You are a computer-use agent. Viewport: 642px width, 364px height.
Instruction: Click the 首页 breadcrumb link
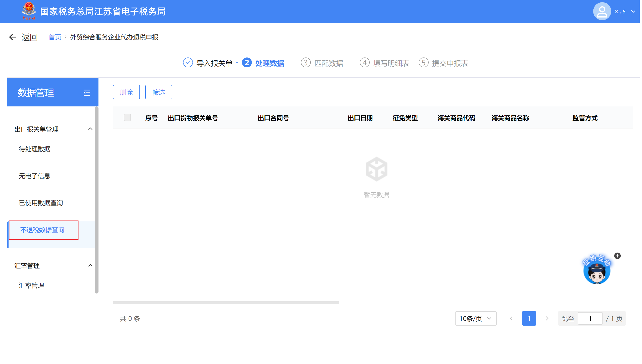[x=55, y=37]
